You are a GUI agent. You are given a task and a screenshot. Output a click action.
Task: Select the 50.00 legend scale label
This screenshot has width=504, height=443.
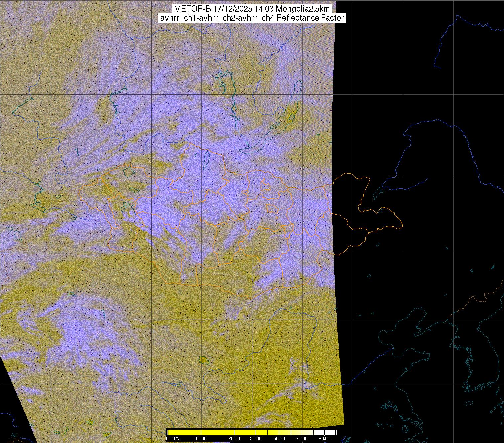tap(279, 439)
